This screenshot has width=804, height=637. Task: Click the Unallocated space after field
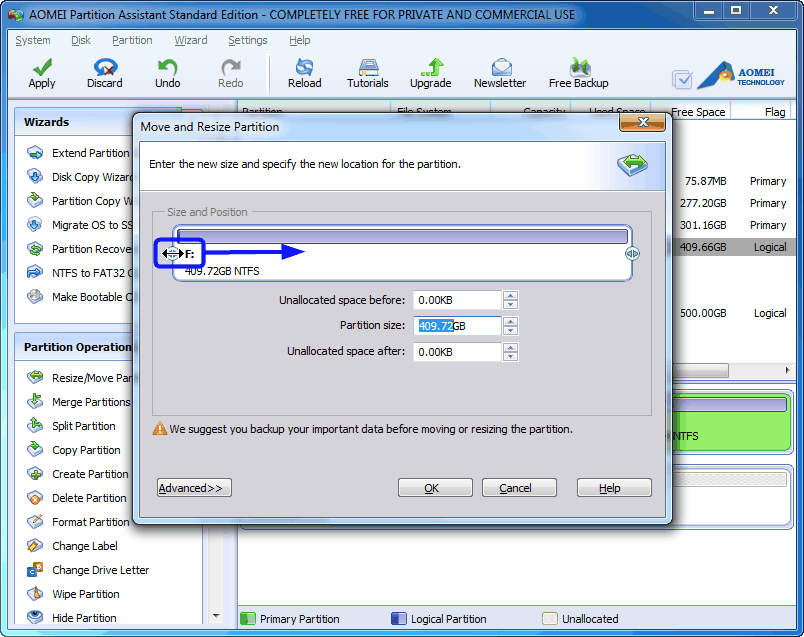pos(457,352)
